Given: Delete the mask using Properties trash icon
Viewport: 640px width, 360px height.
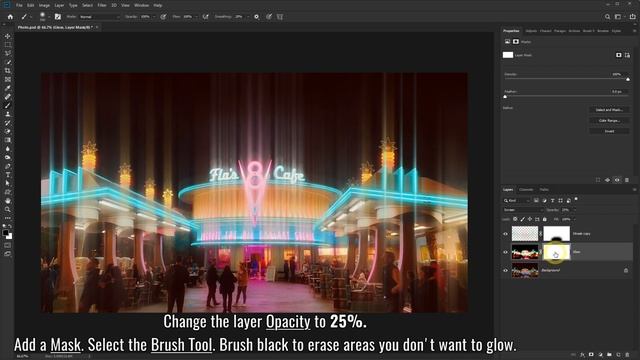Looking at the screenshot, I should [627, 180].
